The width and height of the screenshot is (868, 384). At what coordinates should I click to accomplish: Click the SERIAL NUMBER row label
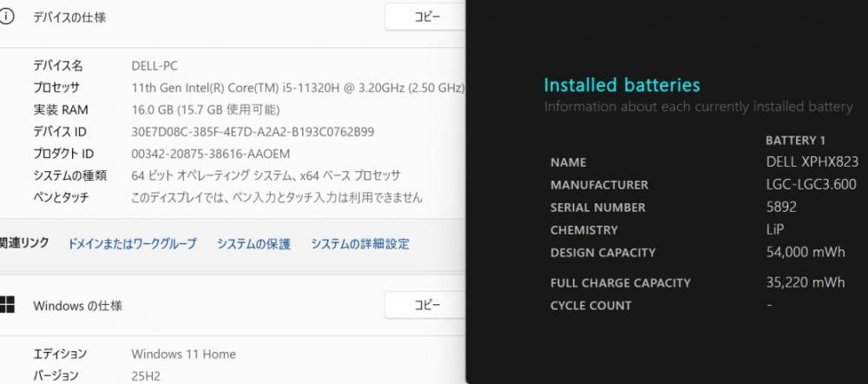coord(598,208)
